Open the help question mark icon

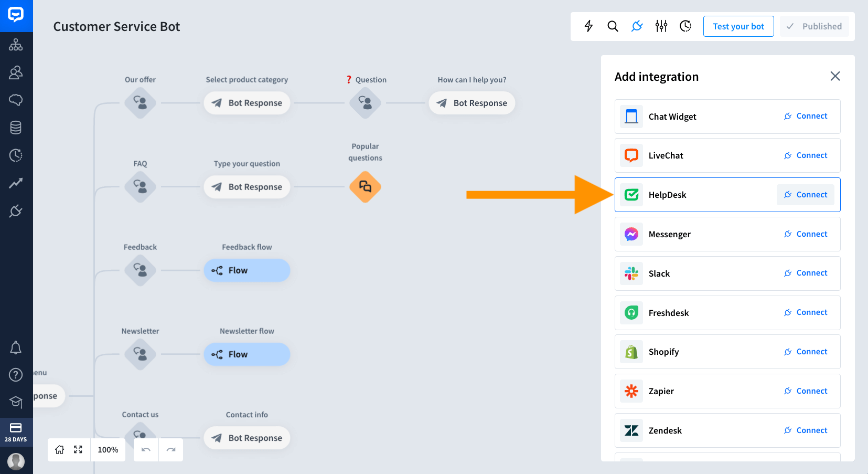coord(16,375)
